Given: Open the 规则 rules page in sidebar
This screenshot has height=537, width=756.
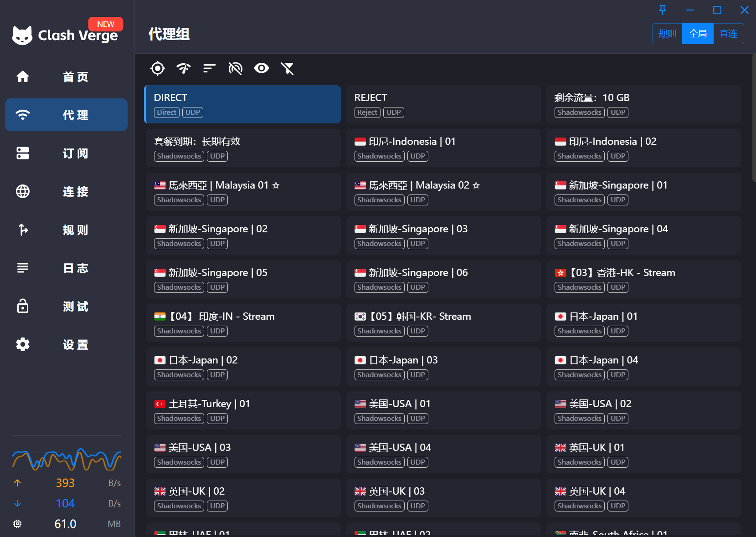Looking at the screenshot, I should point(67,230).
